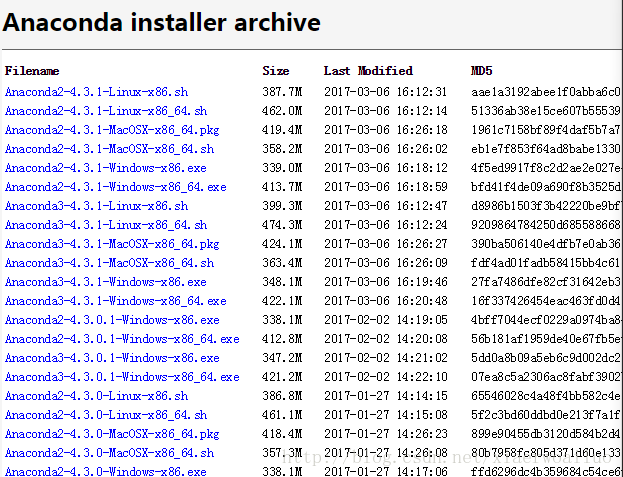Download Anaconda3-4.3.1-Linux-x86_64.sh
The height and width of the screenshot is (477, 623).
tap(106, 225)
